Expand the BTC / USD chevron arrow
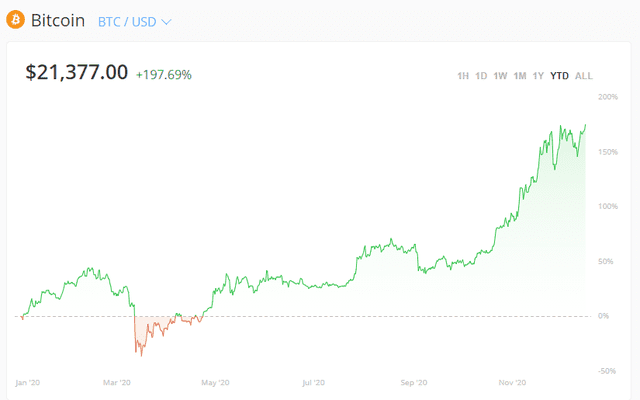The height and width of the screenshot is (400, 640). [x=166, y=22]
